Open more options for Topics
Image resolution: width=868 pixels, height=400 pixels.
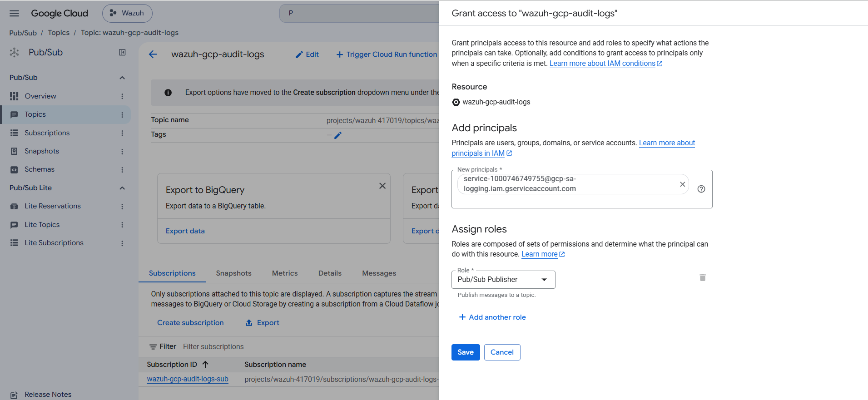tap(122, 115)
